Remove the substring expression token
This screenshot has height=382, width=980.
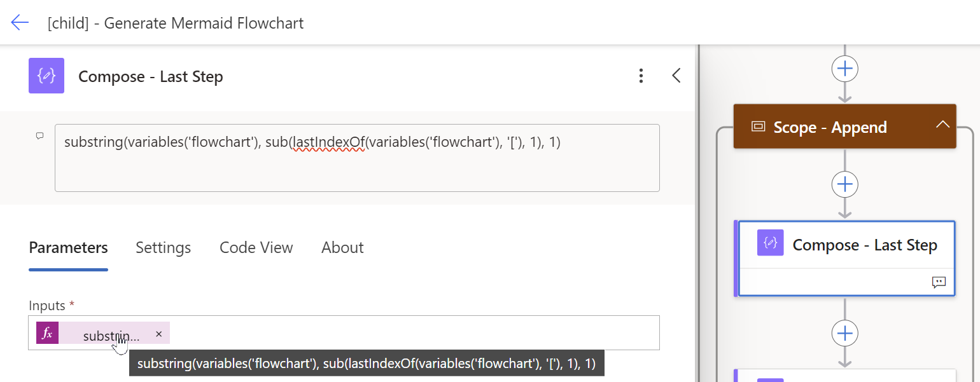159,334
